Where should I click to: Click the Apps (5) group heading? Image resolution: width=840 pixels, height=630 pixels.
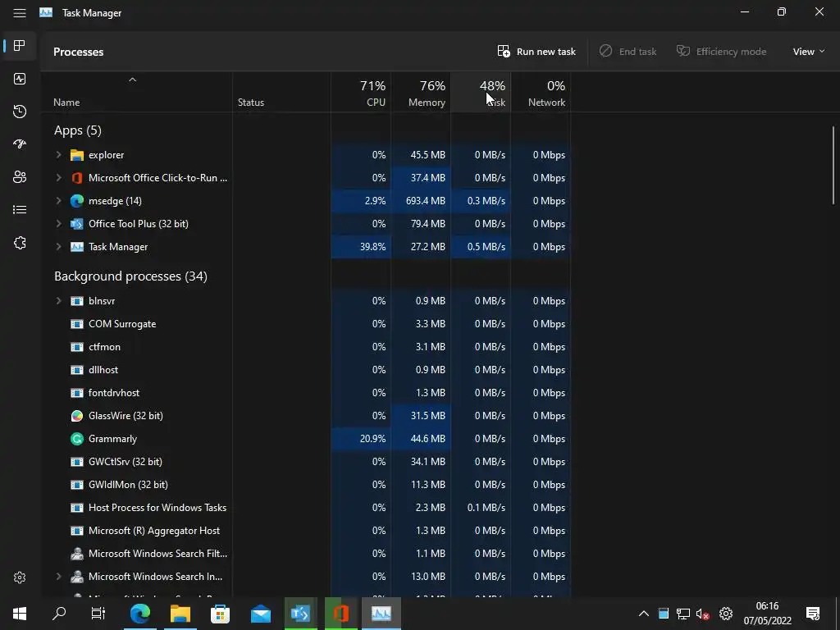(78, 130)
